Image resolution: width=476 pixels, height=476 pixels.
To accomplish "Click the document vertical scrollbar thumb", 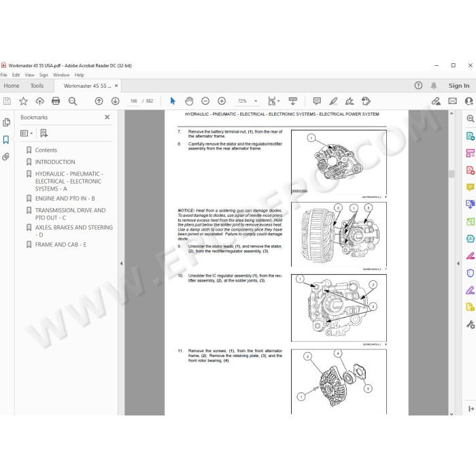I will 452,173.
